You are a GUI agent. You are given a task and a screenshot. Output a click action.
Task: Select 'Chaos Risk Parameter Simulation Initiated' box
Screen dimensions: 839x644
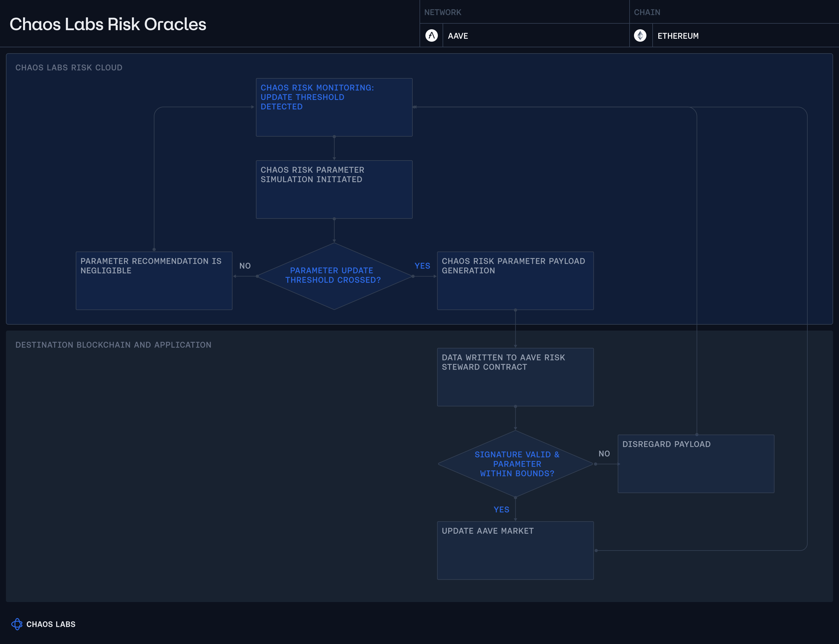(x=334, y=189)
